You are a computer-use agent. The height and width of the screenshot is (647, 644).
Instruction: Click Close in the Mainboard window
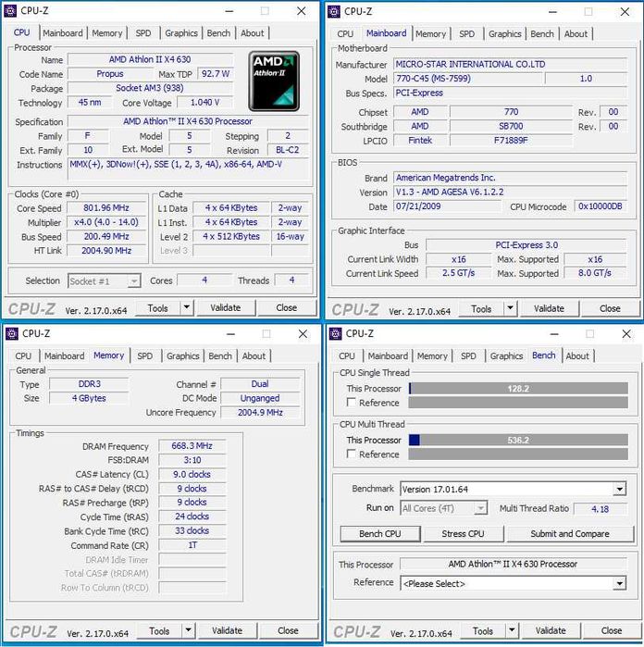(x=610, y=308)
